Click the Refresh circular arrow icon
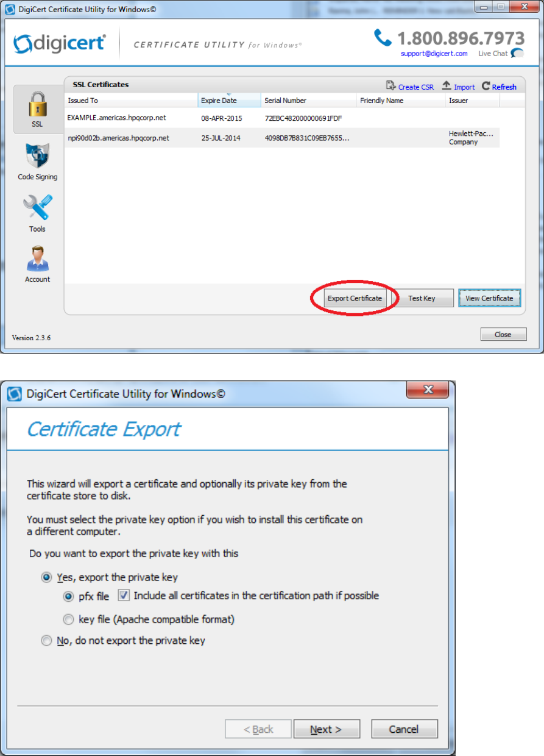Image resolution: width=544 pixels, height=756 pixels. (486, 87)
